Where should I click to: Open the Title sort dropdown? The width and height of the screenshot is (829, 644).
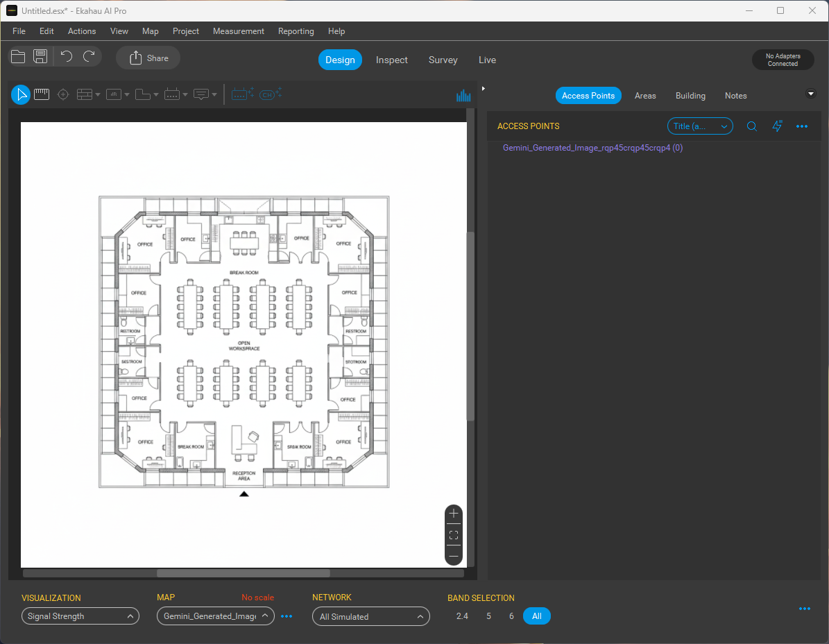700,126
